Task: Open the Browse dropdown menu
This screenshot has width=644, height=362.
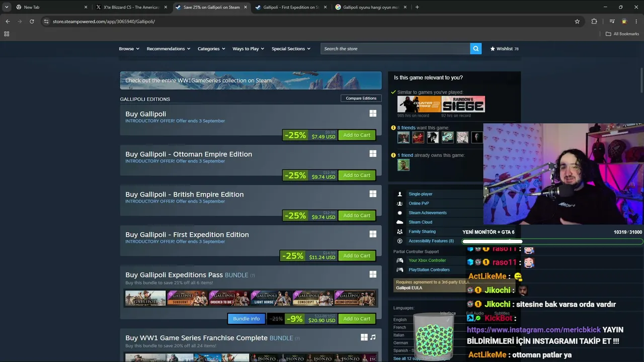Action: coord(129,49)
